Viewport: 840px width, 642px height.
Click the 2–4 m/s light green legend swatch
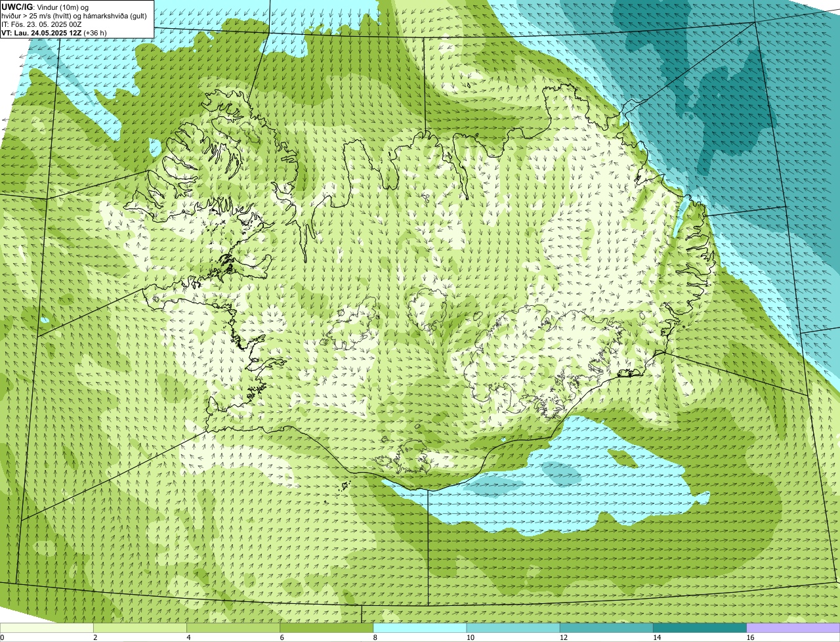pos(140,628)
